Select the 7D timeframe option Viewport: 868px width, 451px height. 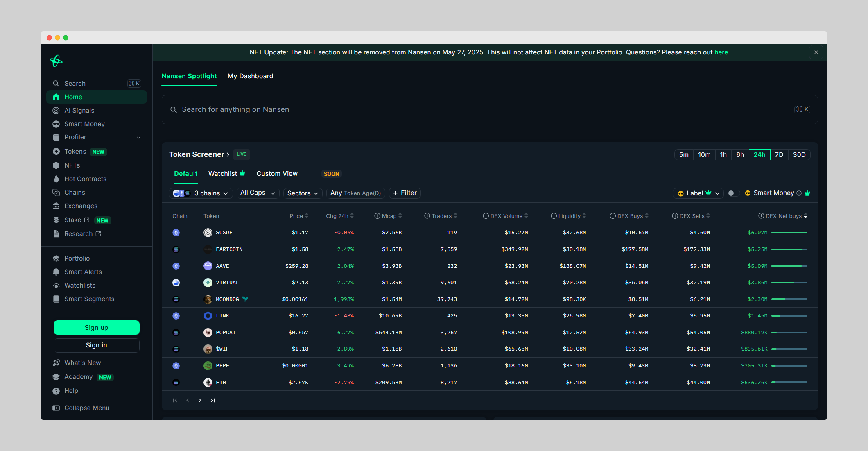coord(779,155)
